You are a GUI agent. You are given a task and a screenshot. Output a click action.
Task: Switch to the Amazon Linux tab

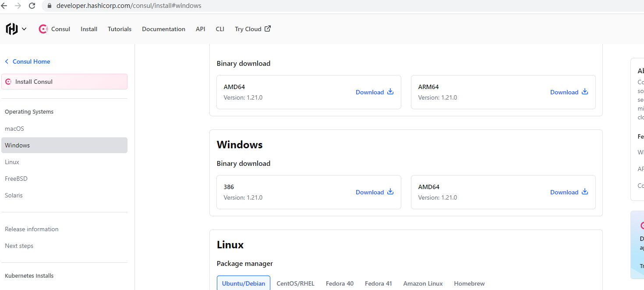(x=423, y=283)
